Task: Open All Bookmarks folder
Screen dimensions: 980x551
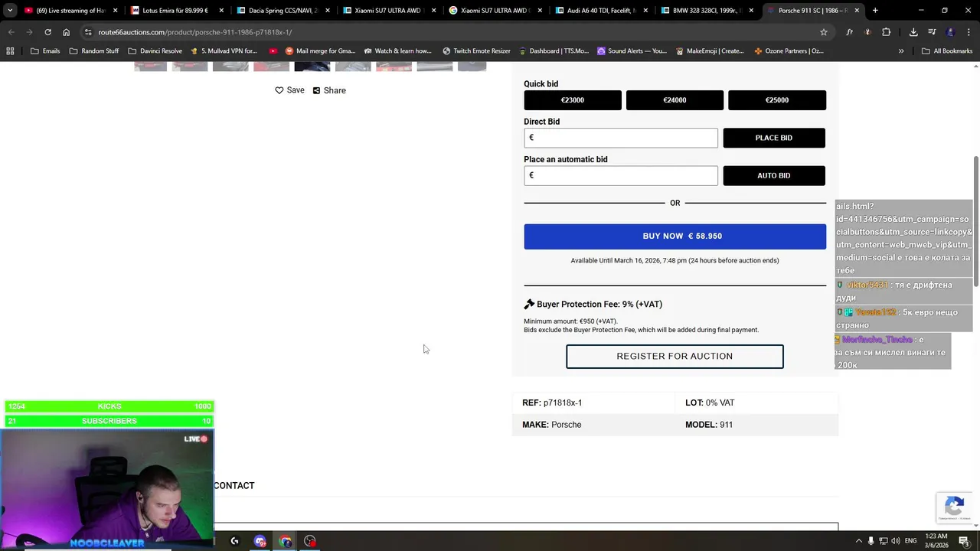Action: tap(947, 51)
